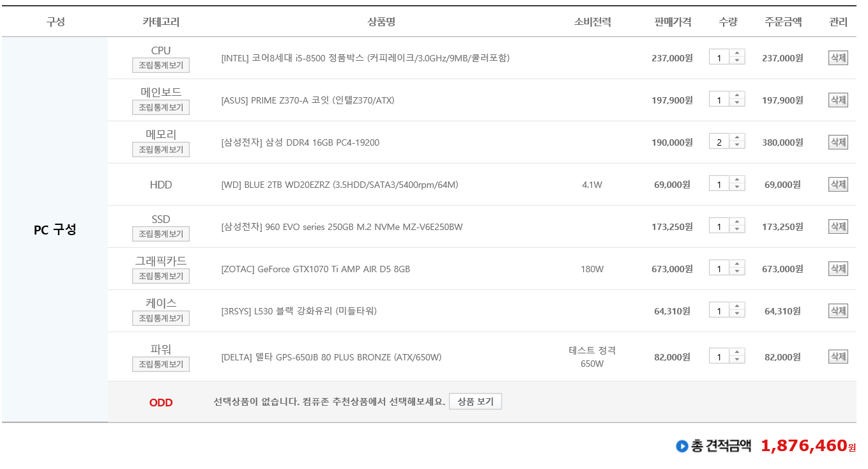Click 상품 보기 button in ODD row
Viewport: 868px width, 469px height.
475,401
